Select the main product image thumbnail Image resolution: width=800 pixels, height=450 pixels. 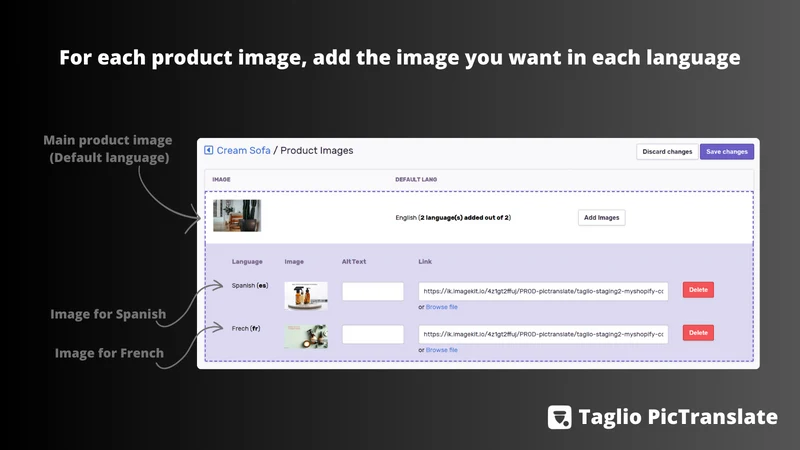pos(237,215)
